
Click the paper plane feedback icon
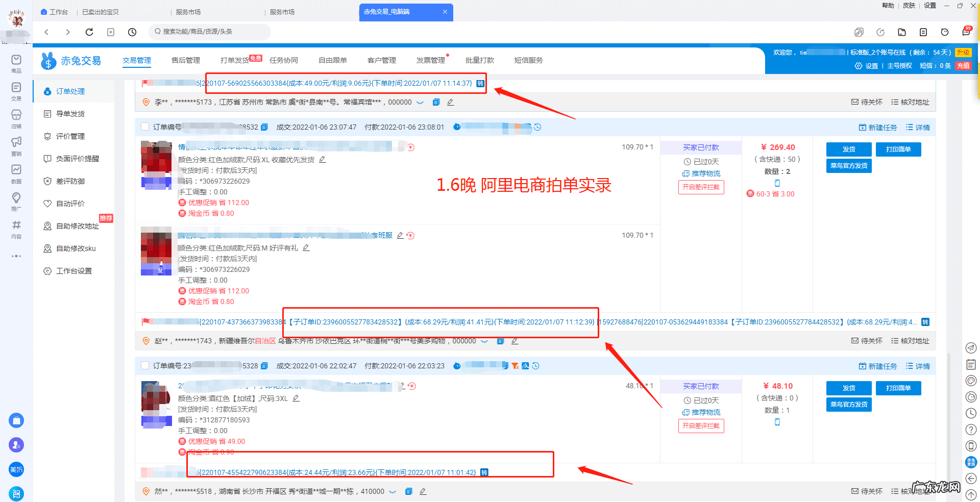point(971,348)
